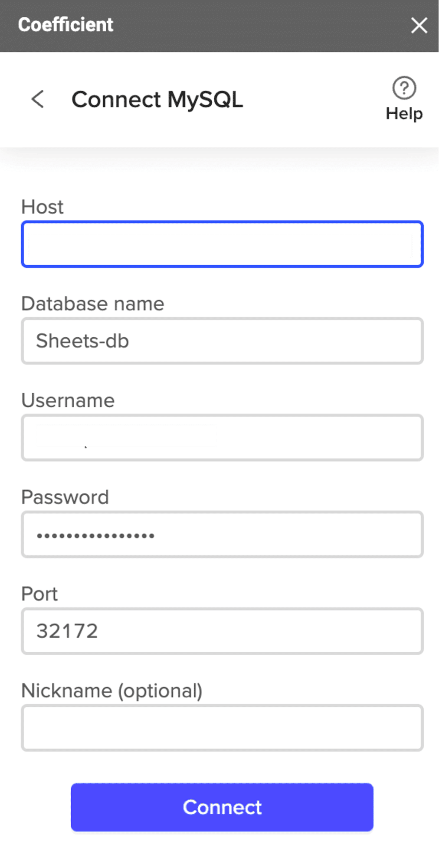
Task: Open Help via question mark icon
Action: click(404, 88)
